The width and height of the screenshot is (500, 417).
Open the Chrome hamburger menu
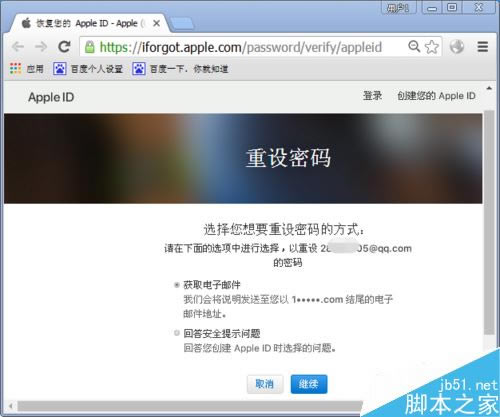click(483, 47)
